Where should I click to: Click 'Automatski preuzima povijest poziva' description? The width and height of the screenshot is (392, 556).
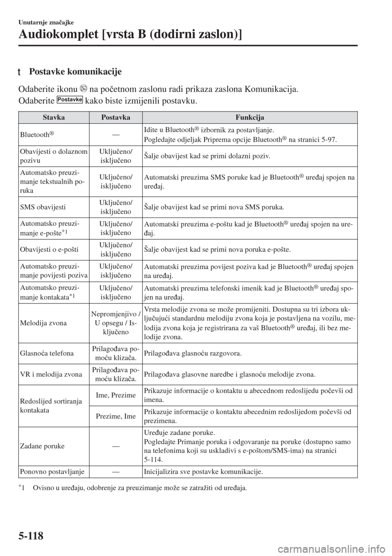[x=249, y=271]
